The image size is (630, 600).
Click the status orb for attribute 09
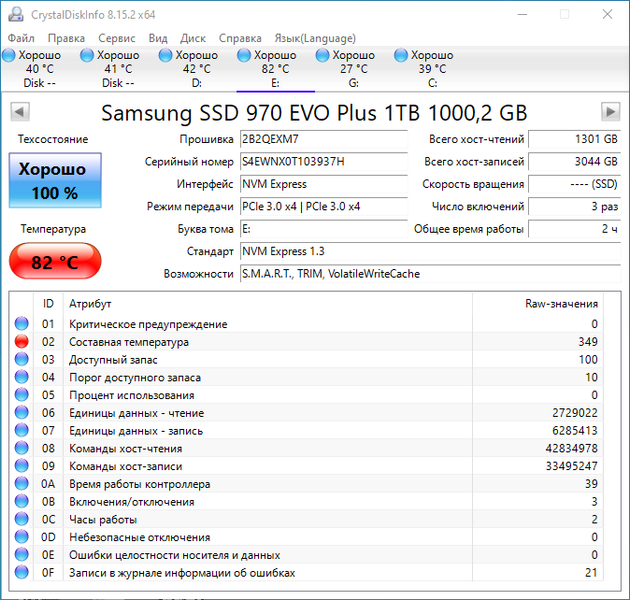22,466
